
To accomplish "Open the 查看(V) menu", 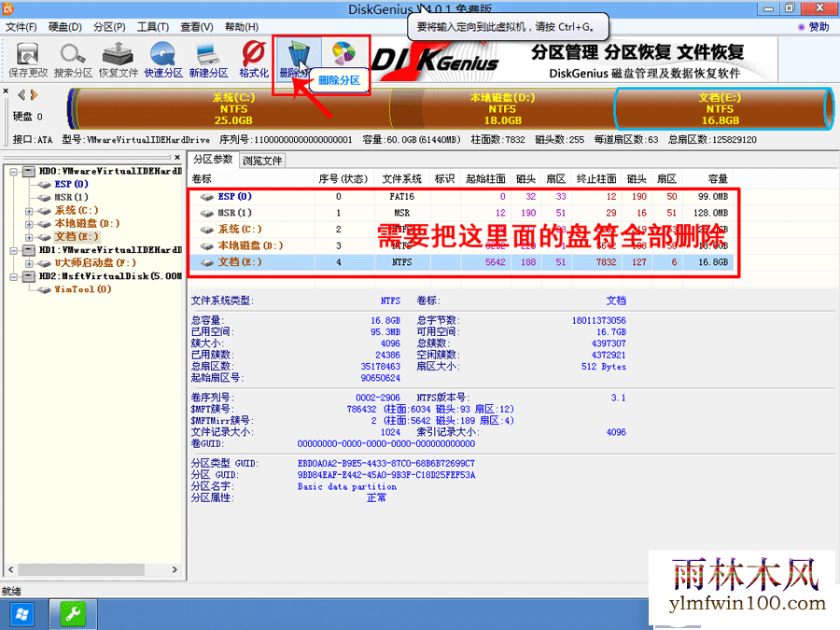I will (x=197, y=27).
